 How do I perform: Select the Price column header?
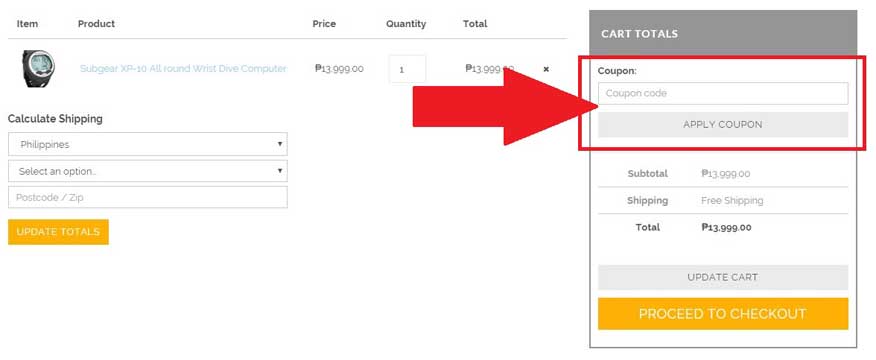tap(324, 24)
